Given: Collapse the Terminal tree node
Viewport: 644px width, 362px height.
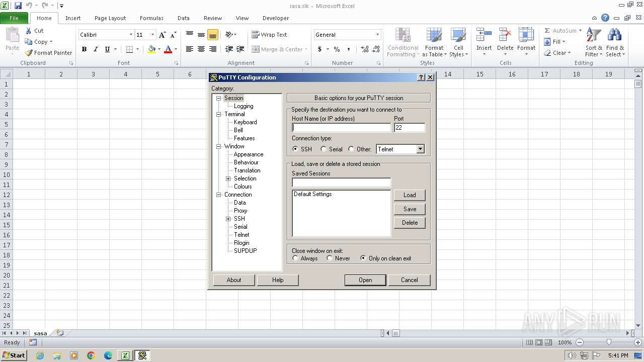Looking at the screenshot, I should click(219, 114).
